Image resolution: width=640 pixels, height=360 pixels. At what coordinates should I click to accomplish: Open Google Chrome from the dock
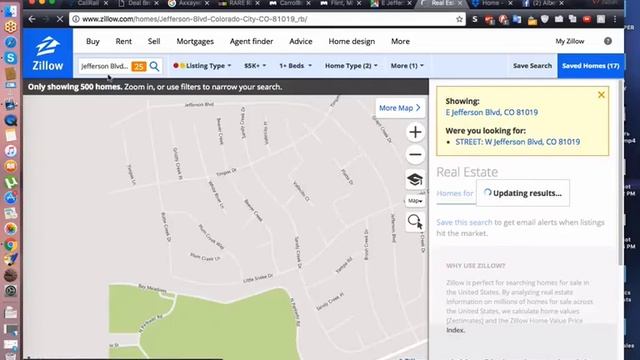(11, 245)
